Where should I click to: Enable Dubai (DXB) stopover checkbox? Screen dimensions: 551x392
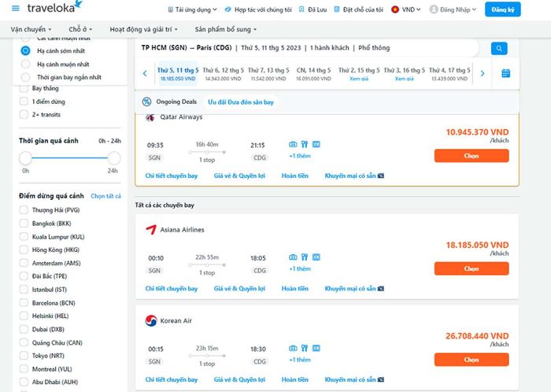24,329
